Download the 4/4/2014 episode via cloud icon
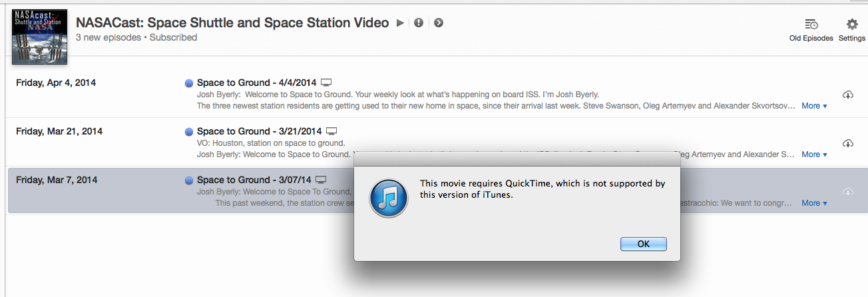Viewport: 868px width, 297px height. [847, 95]
